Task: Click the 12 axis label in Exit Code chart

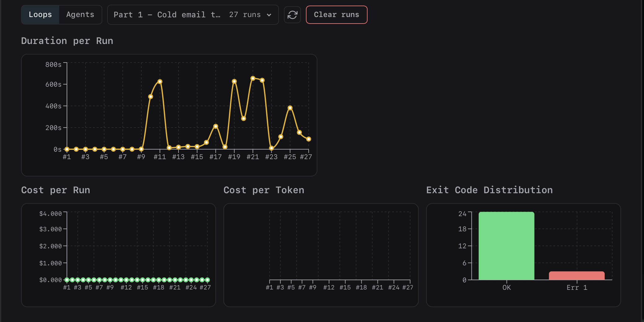Action: pos(462,246)
